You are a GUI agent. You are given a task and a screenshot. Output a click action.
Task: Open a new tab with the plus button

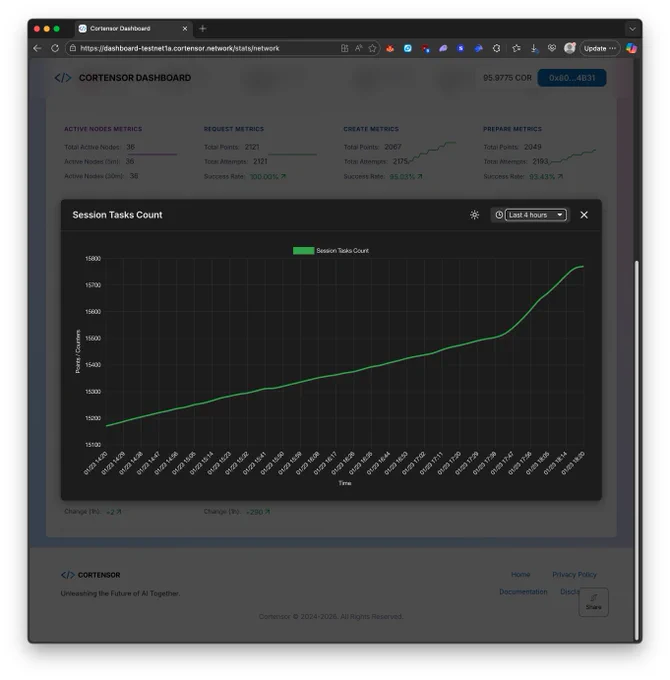click(x=203, y=29)
